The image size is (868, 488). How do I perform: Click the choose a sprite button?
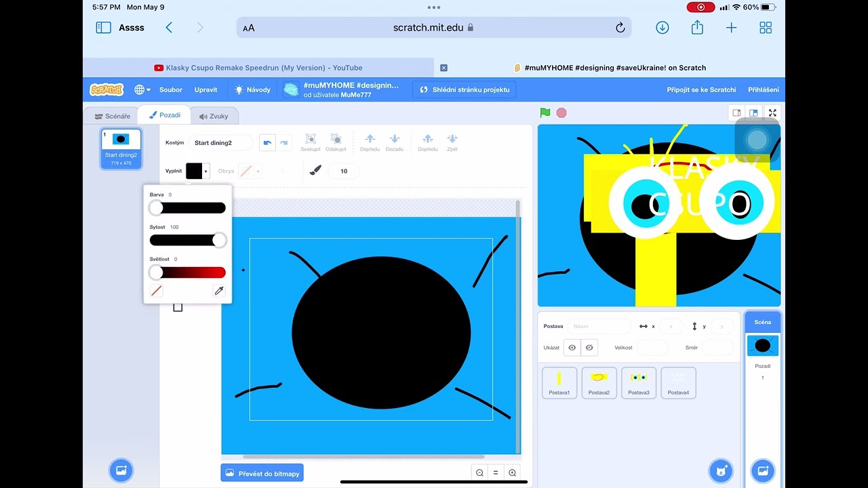721,470
